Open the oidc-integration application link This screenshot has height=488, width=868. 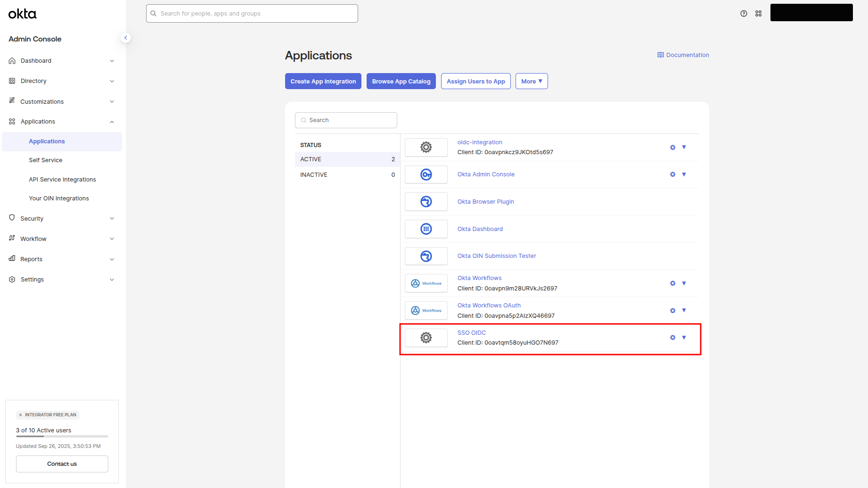pos(480,142)
